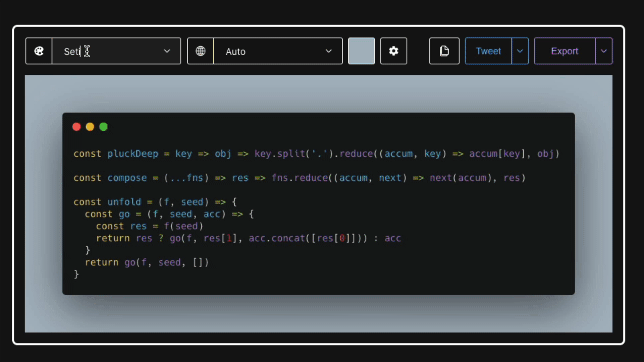Click the globe language icon
Screen dimensions: 644x362
[201, 51]
